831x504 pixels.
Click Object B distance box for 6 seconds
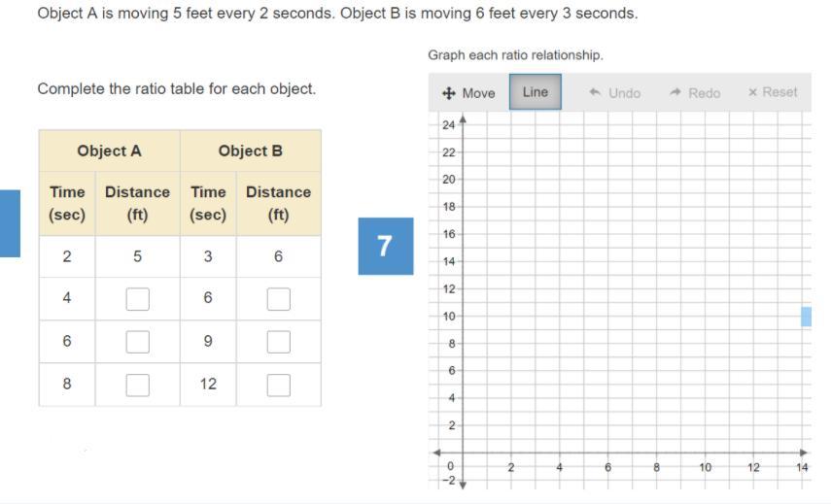(x=279, y=299)
